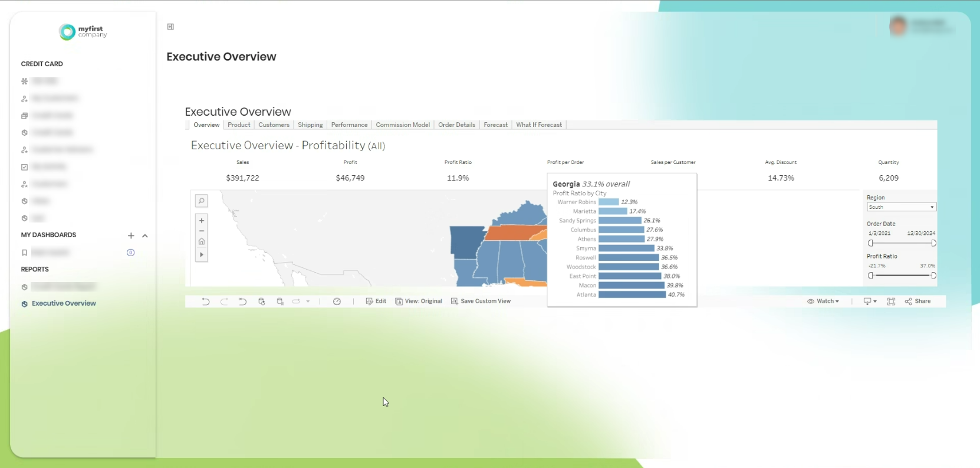
Task: Click the Sales per Customer label
Action: (673, 162)
